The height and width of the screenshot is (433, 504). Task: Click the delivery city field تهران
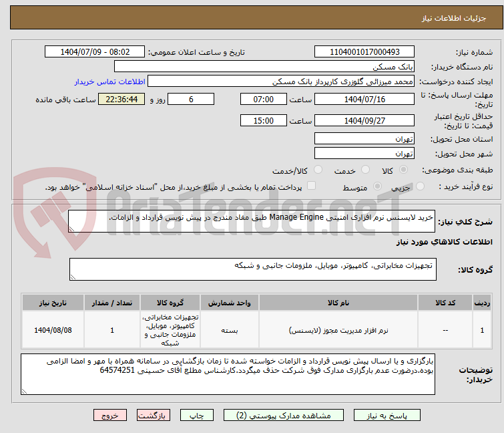pos(364,154)
